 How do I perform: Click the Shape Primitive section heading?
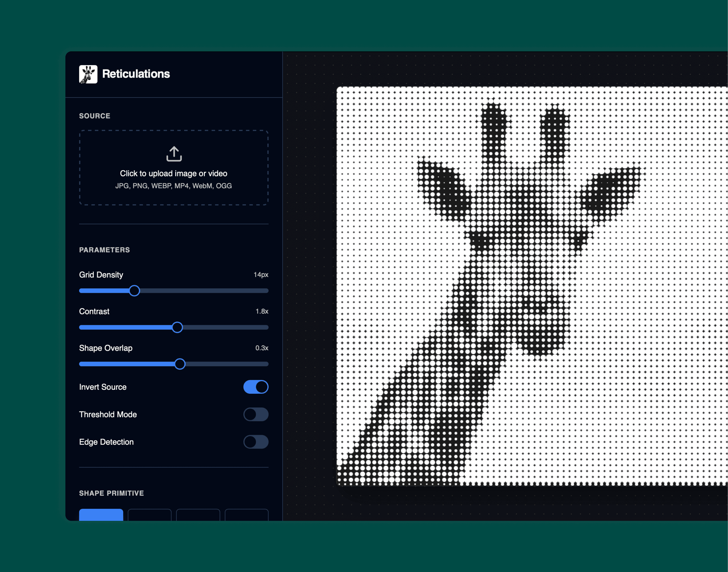(x=111, y=493)
